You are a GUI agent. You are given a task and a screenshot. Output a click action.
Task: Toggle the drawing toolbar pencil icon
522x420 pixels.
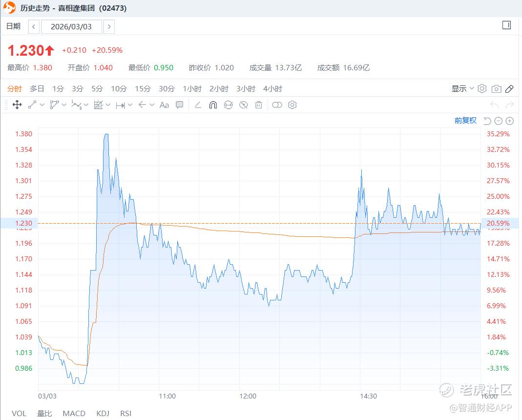tap(509, 88)
